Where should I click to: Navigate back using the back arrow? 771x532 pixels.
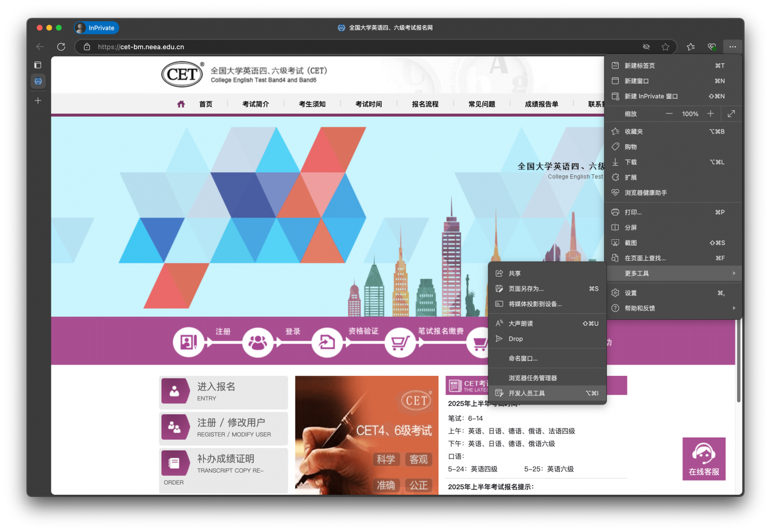pyautogui.click(x=39, y=46)
